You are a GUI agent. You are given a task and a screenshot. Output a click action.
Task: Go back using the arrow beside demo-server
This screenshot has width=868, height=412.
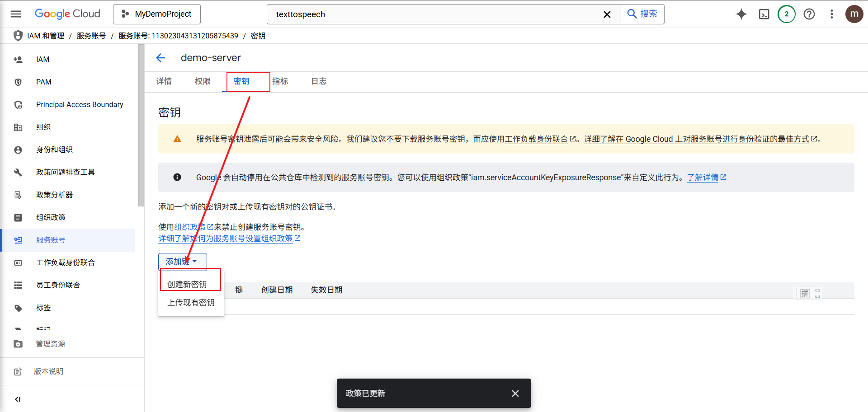point(161,58)
